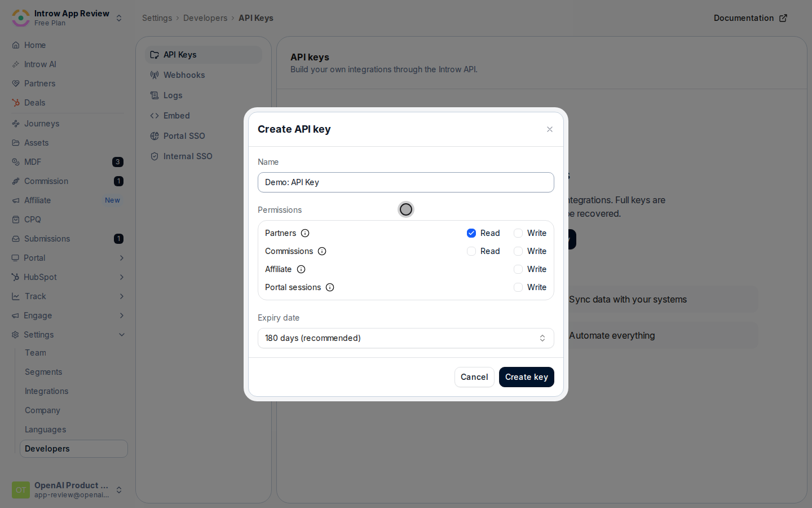The height and width of the screenshot is (508, 812).
Task: Click the API Keys icon in the Developers menu
Action: (x=155, y=55)
